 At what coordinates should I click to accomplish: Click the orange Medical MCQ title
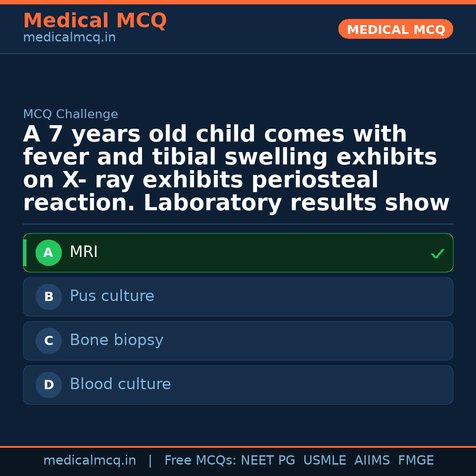pyautogui.click(x=95, y=21)
